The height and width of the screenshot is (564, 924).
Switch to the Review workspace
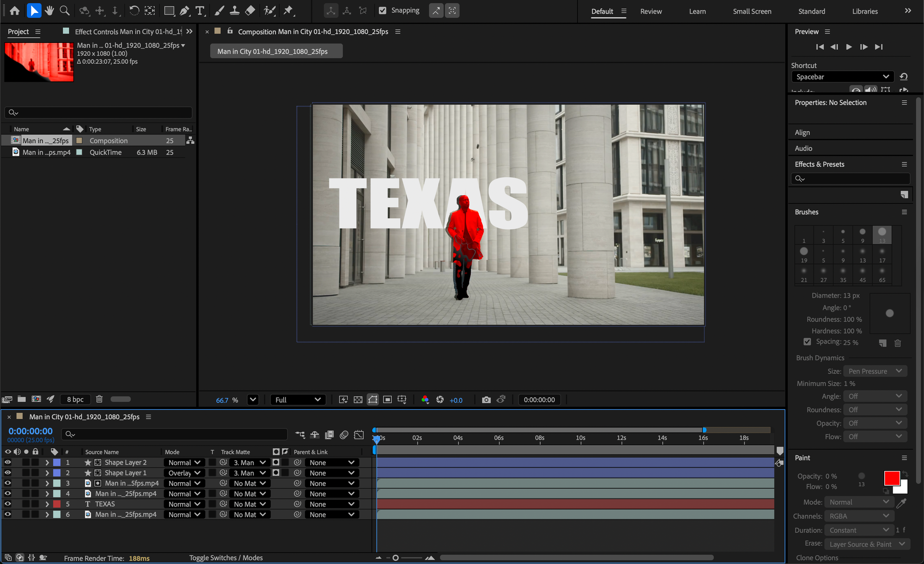[x=650, y=11]
